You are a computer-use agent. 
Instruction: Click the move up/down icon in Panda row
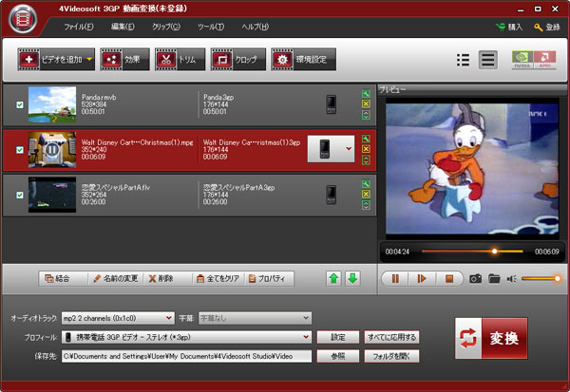[366, 115]
